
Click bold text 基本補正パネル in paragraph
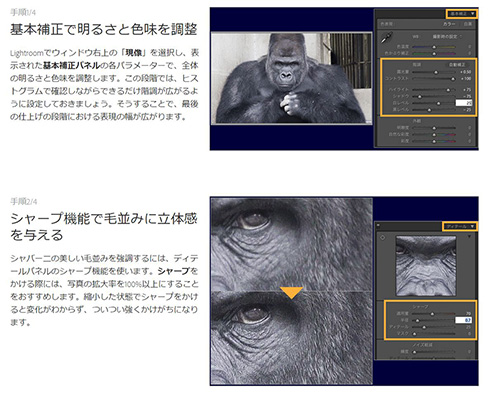pyautogui.click(x=72, y=65)
